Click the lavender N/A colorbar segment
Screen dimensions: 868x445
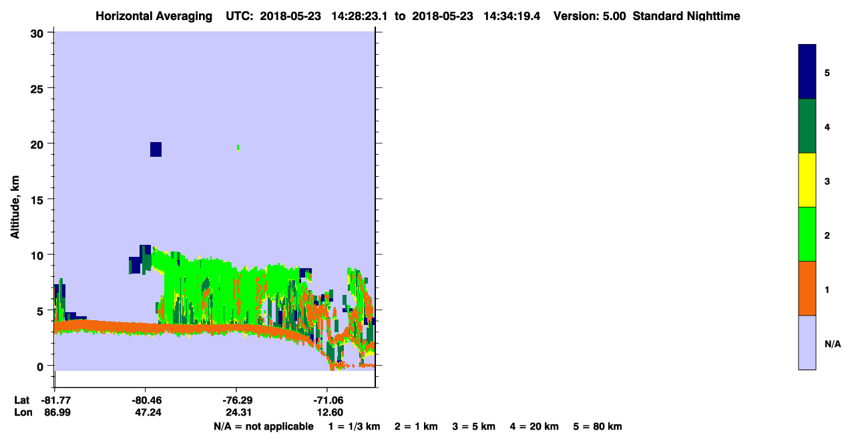(807, 342)
